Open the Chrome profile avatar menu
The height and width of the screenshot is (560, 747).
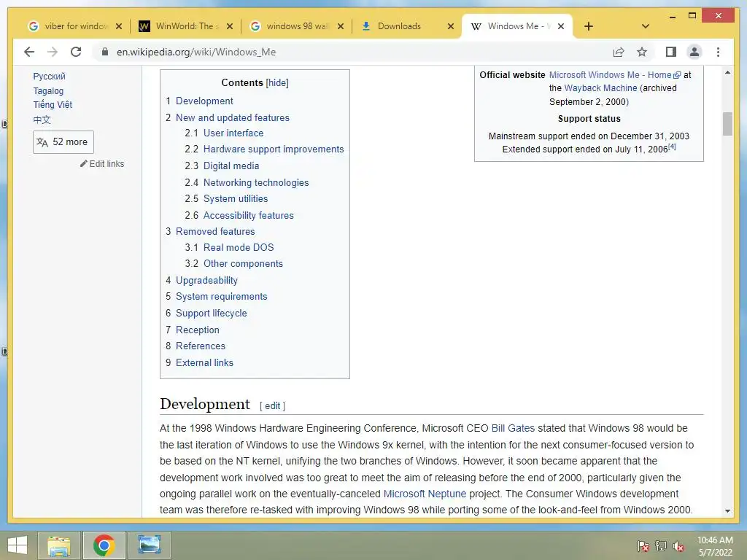click(694, 52)
